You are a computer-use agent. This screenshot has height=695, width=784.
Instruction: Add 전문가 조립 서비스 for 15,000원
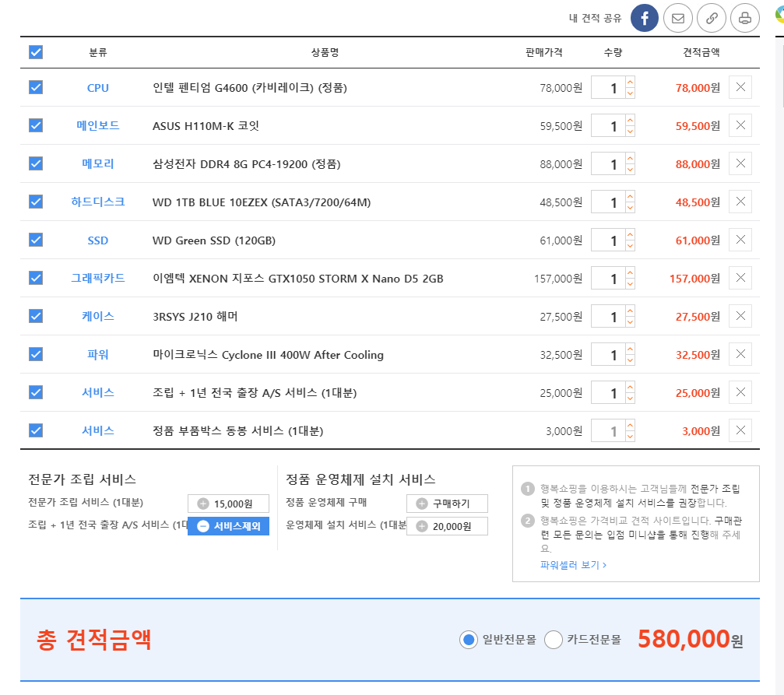tap(228, 504)
